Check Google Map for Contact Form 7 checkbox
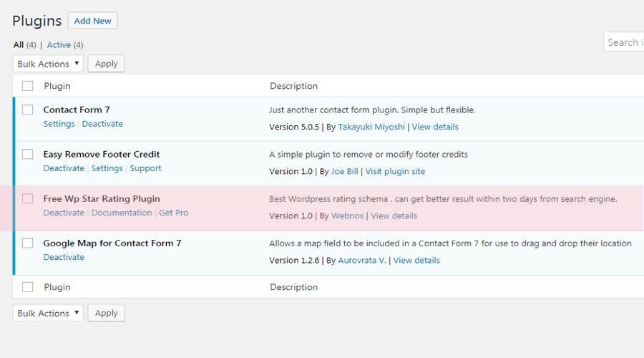Viewport: 644px width, 358px height. point(27,243)
